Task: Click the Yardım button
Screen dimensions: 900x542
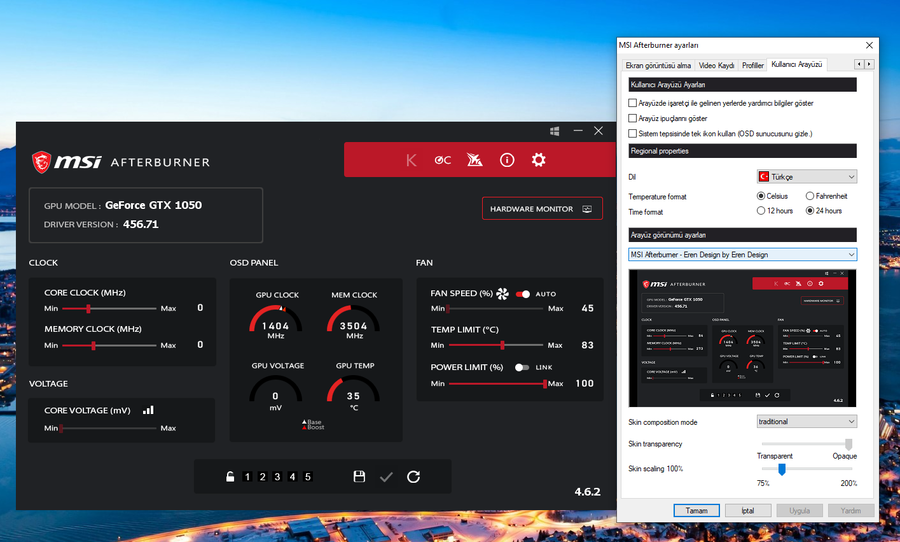Action: (851, 510)
